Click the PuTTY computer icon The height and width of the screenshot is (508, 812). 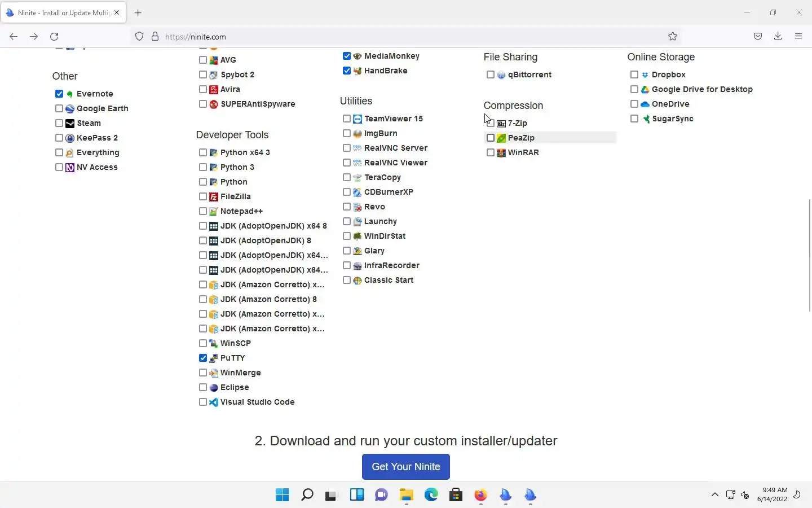(214, 358)
